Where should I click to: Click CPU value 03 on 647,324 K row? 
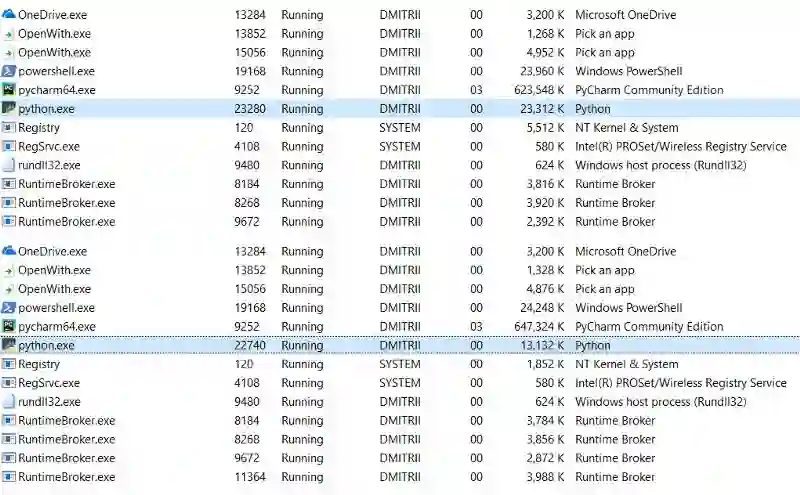click(x=476, y=327)
